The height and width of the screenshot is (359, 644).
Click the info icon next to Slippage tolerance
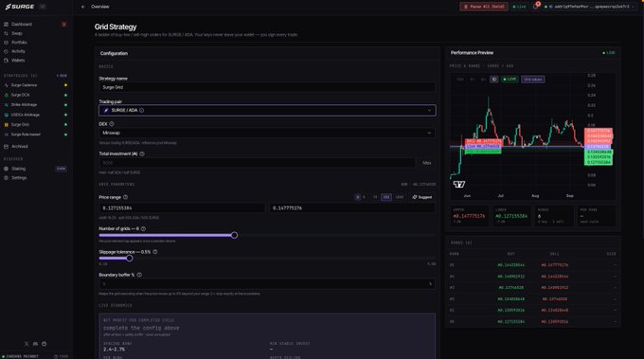[x=154, y=252]
